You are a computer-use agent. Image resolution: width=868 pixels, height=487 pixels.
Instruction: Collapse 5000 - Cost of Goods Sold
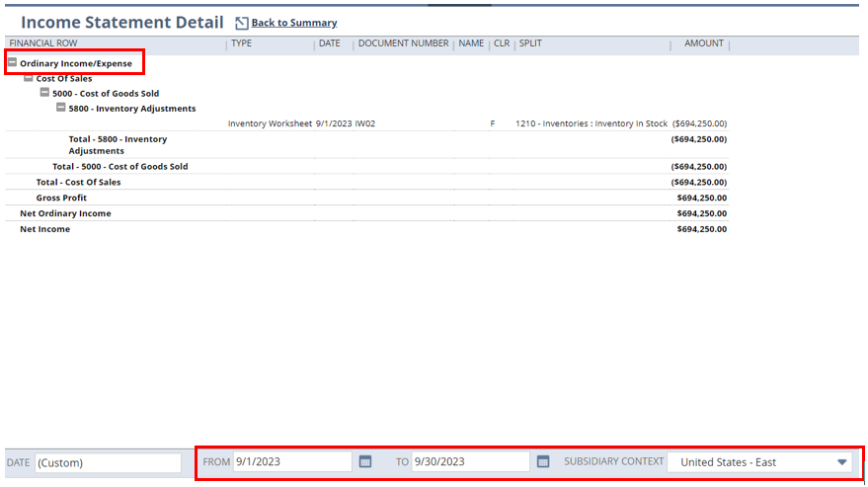[44, 93]
